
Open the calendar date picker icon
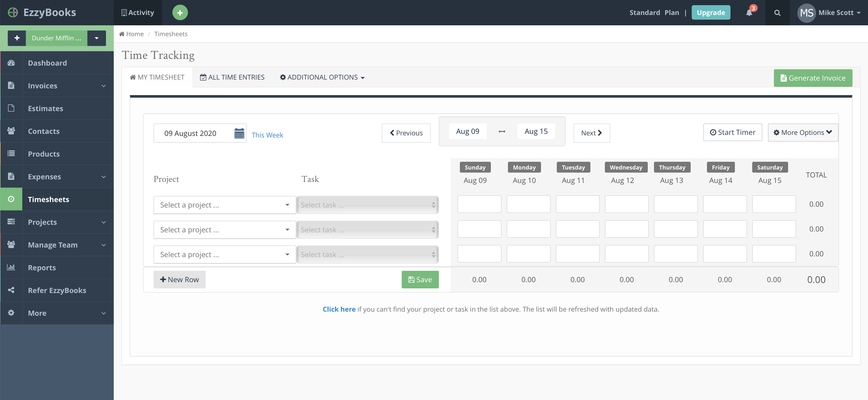[239, 133]
